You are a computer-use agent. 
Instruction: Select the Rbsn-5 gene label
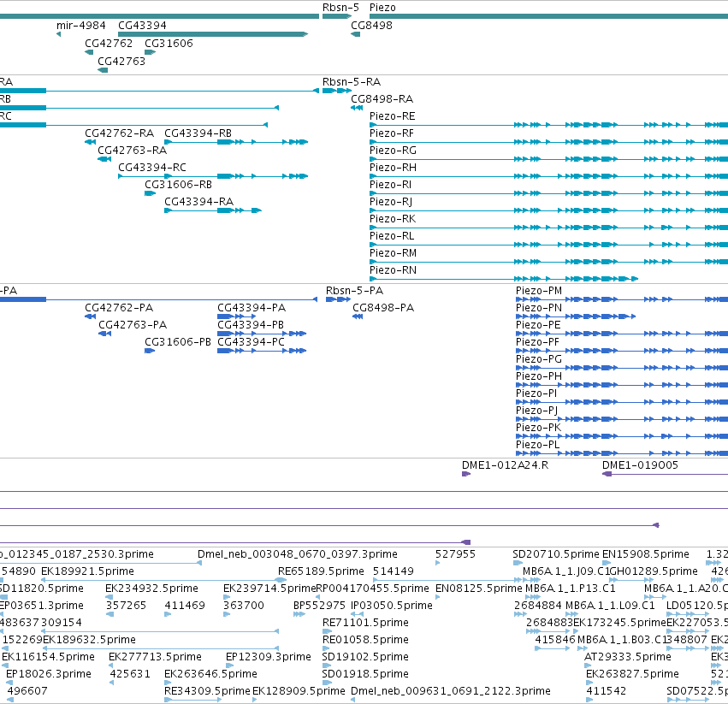340,8
